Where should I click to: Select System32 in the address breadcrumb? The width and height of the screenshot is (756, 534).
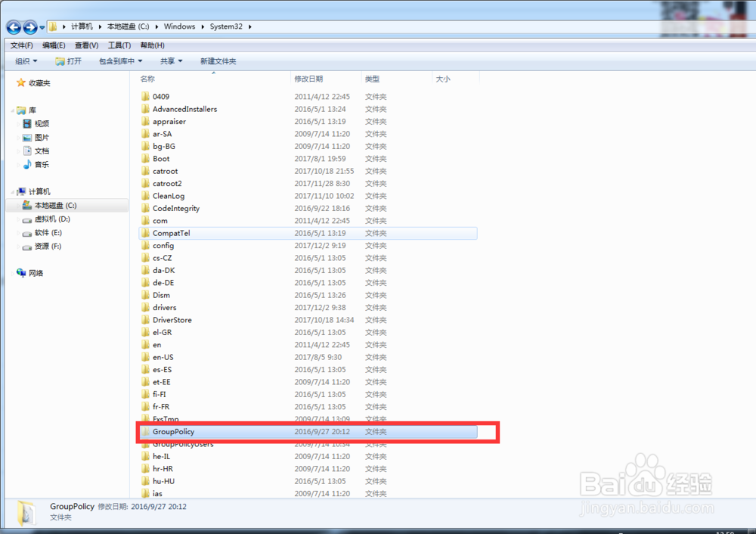click(226, 26)
